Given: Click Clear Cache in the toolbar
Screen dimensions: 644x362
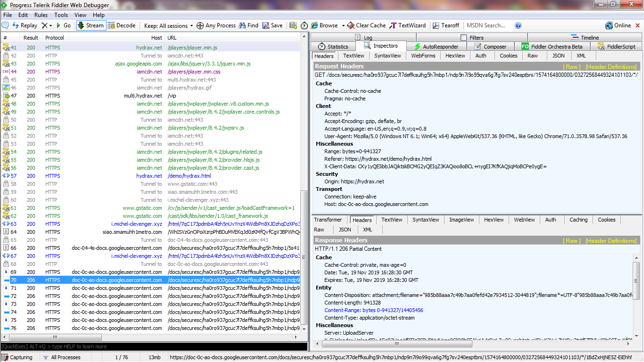Looking at the screenshot, I should (367, 25).
